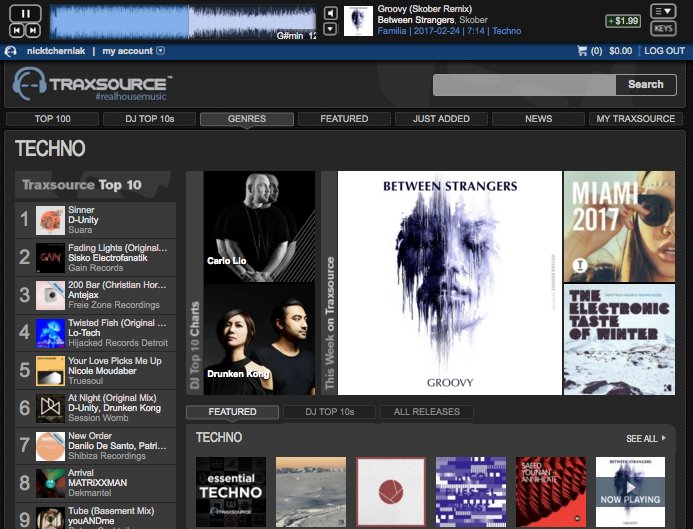Viewport: 693px width, 529px height.
Task: Click the Sinner track cover art
Action: pos(50,220)
